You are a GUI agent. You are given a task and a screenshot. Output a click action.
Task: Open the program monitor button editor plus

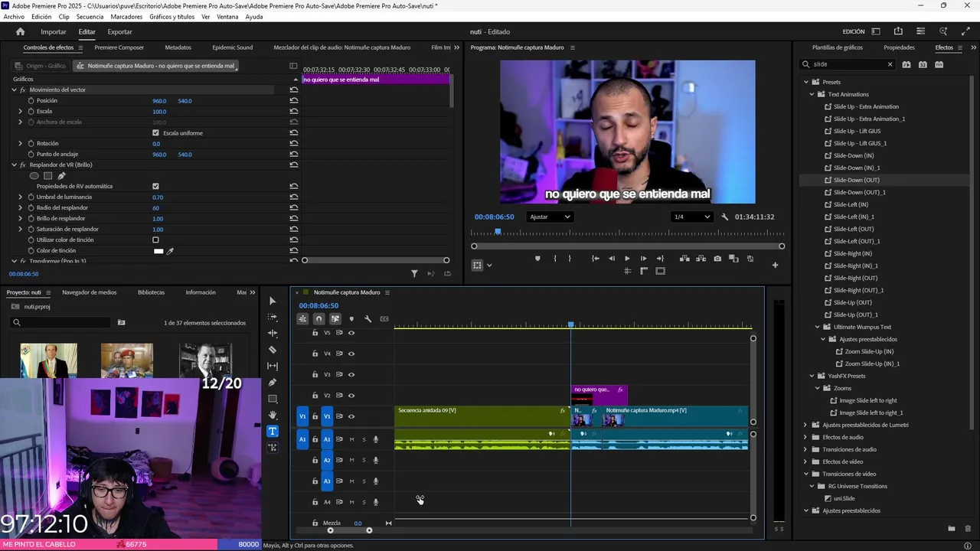point(775,266)
